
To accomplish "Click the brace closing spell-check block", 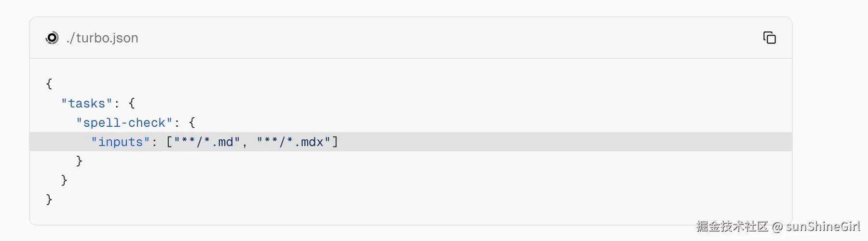I will pos(79,161).
